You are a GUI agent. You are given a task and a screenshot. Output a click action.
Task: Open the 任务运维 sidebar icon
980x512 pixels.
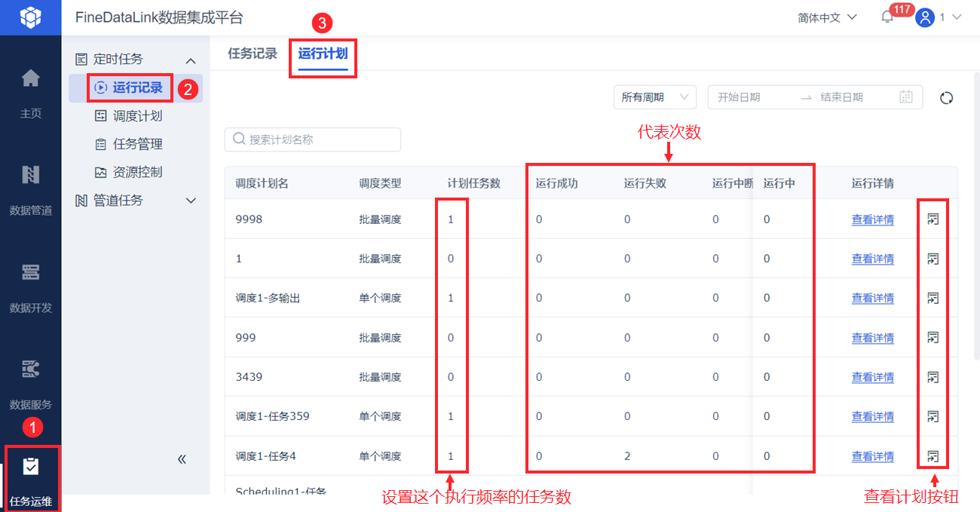coord(31,467)
